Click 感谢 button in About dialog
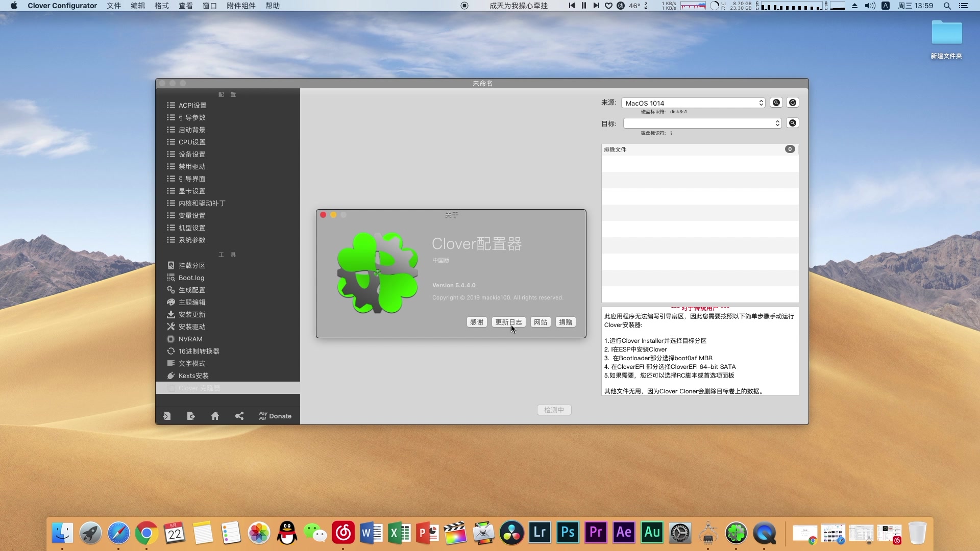This screenshot has width=980, height=551. click(x=477, y=322)
